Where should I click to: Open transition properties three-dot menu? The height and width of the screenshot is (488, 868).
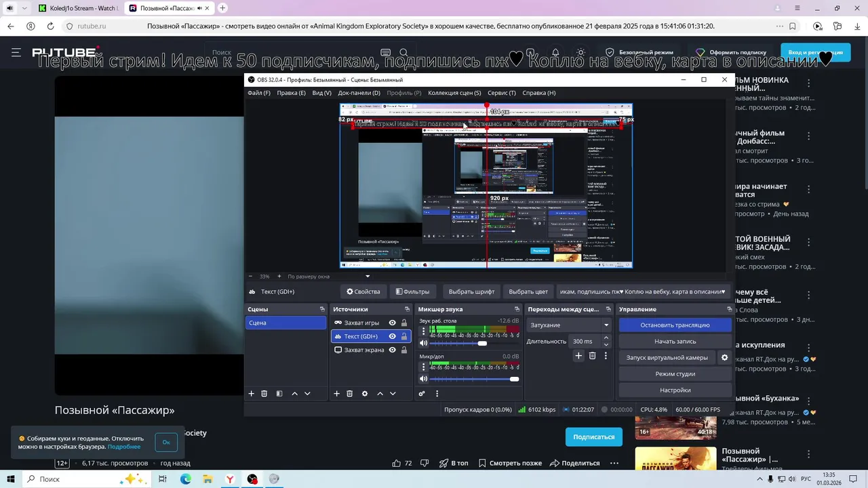click(606, 356)
